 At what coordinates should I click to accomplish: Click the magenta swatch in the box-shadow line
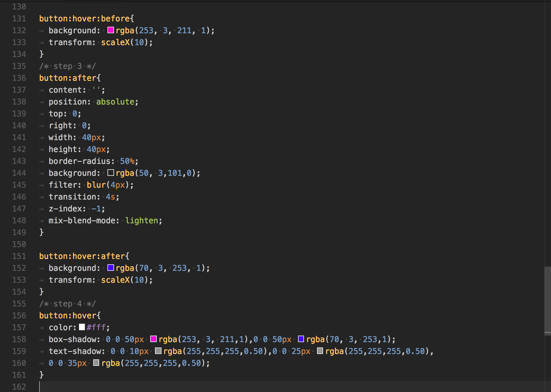[x=153, y=339]
